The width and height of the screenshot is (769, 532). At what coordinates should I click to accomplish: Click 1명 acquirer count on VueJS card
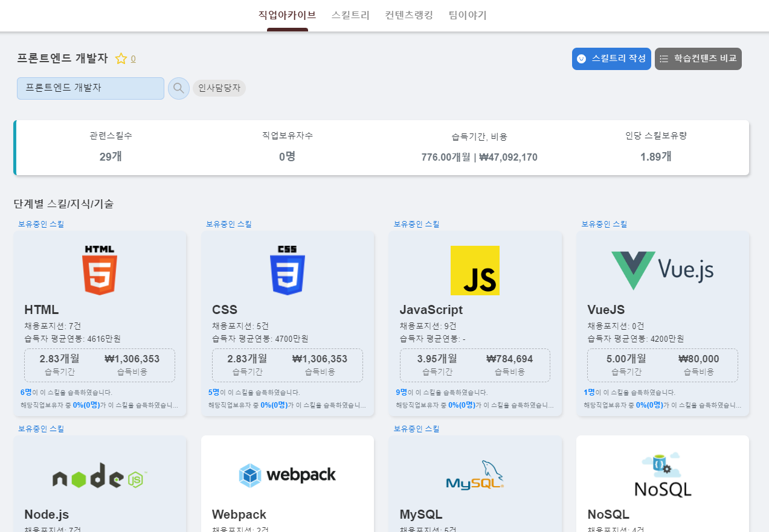coord(589,393)
